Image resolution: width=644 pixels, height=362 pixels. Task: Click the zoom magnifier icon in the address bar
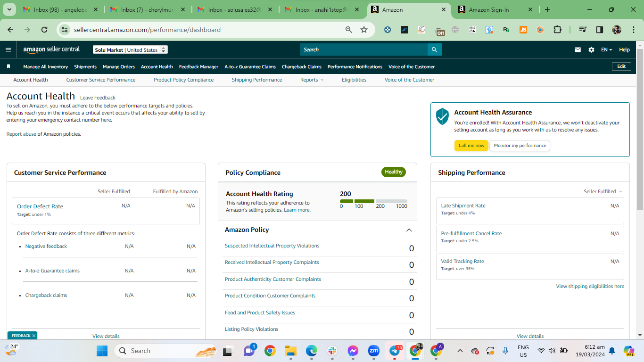349,30
